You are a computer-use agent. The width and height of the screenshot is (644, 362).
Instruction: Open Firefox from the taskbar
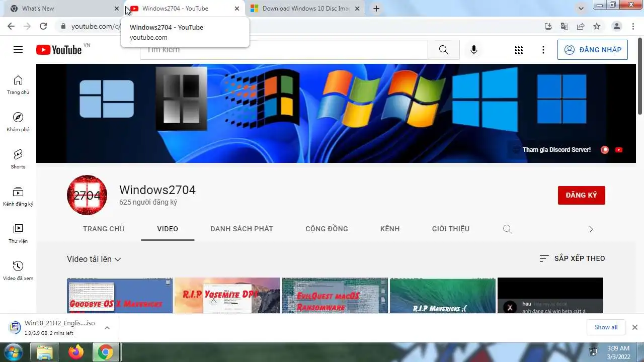[x=76, y=352]
